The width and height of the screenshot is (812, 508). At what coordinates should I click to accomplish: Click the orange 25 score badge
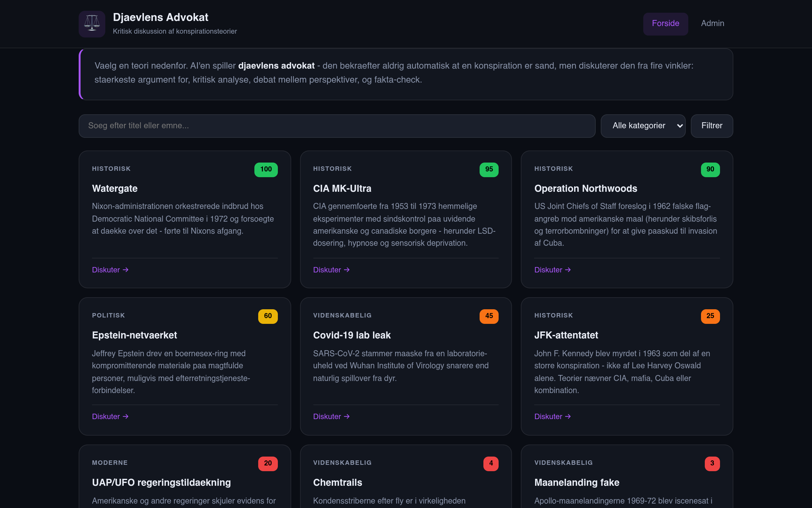click(x=710, y=316)
